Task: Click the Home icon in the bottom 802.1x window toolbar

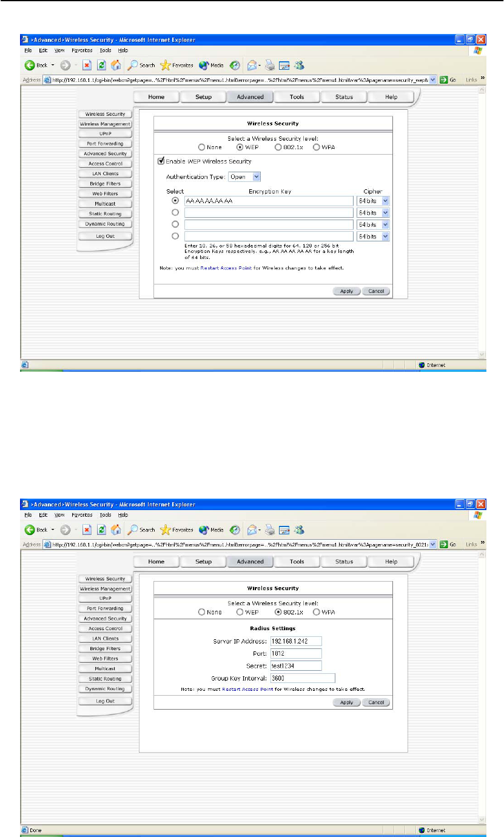Action: click(115, 529)
